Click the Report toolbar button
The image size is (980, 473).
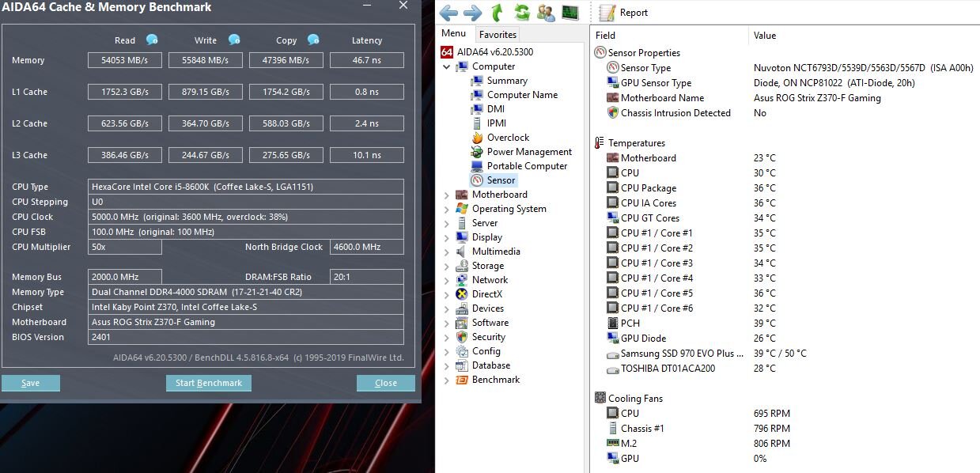click(624, 13)
